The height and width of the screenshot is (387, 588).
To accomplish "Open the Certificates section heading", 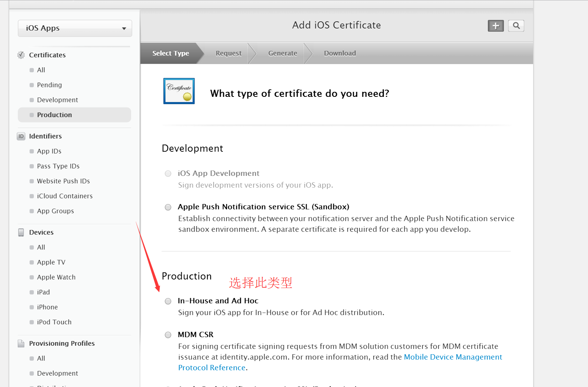I will [47, 55].
